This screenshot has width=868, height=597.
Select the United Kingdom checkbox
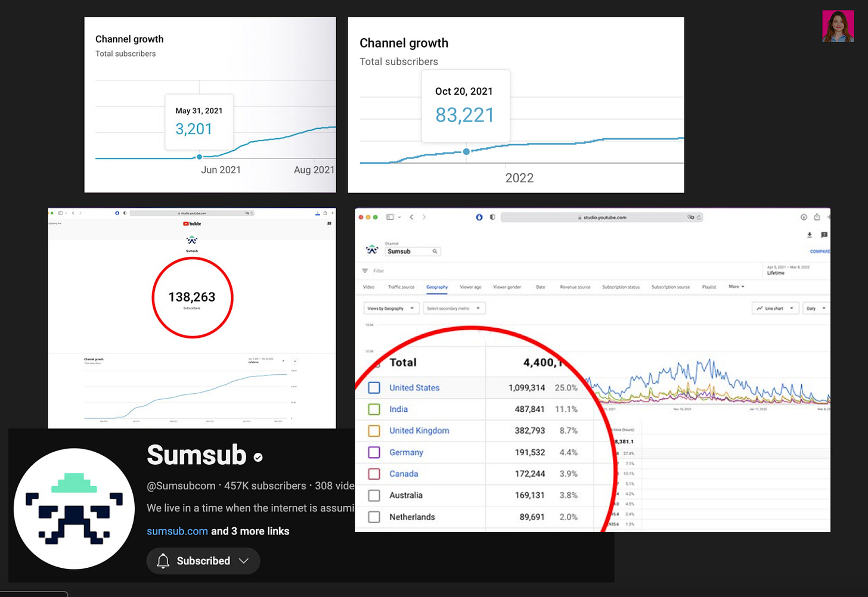(x=374, y=431)
